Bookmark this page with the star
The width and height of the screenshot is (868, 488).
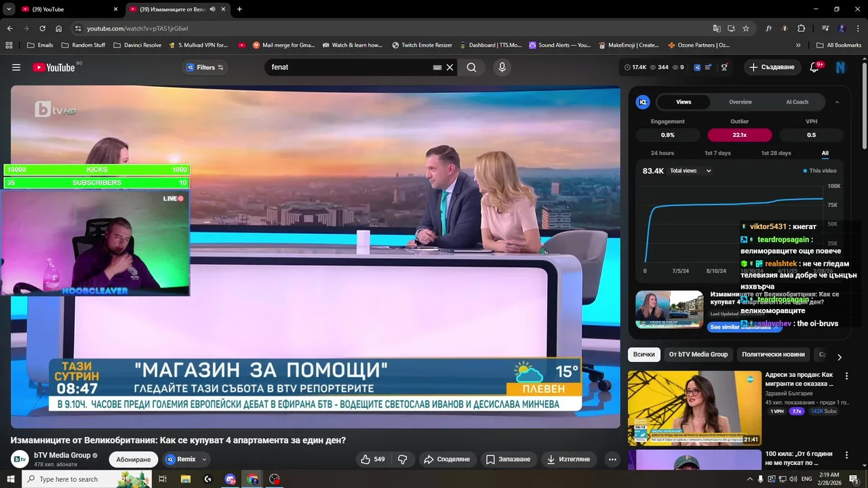tap(746, 28)
